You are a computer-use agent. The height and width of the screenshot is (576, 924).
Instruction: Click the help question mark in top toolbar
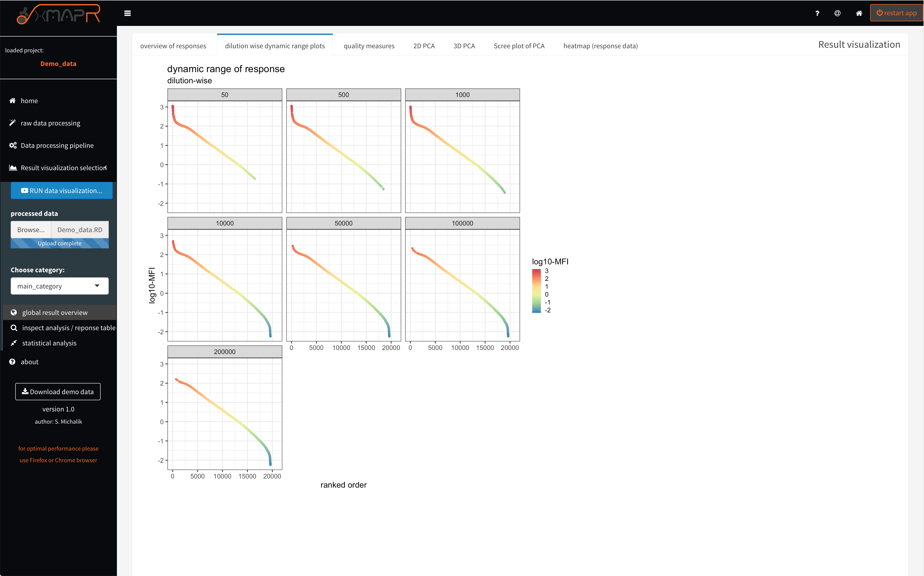(817, 13)
